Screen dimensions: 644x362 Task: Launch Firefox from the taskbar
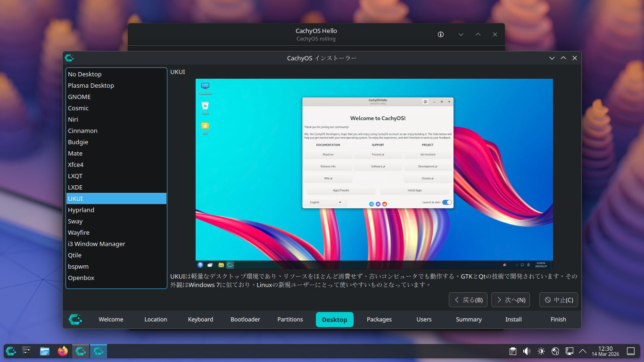pos(63,351)
